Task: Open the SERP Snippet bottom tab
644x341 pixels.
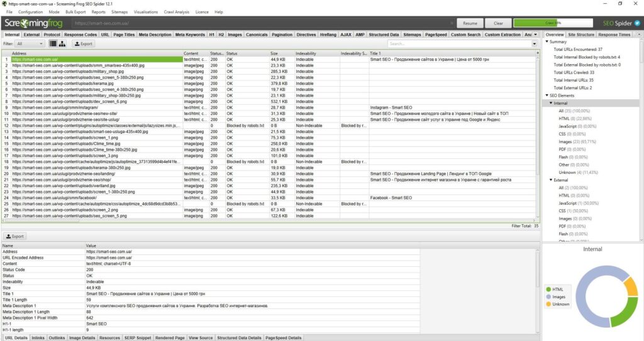Action: [138, 338]
